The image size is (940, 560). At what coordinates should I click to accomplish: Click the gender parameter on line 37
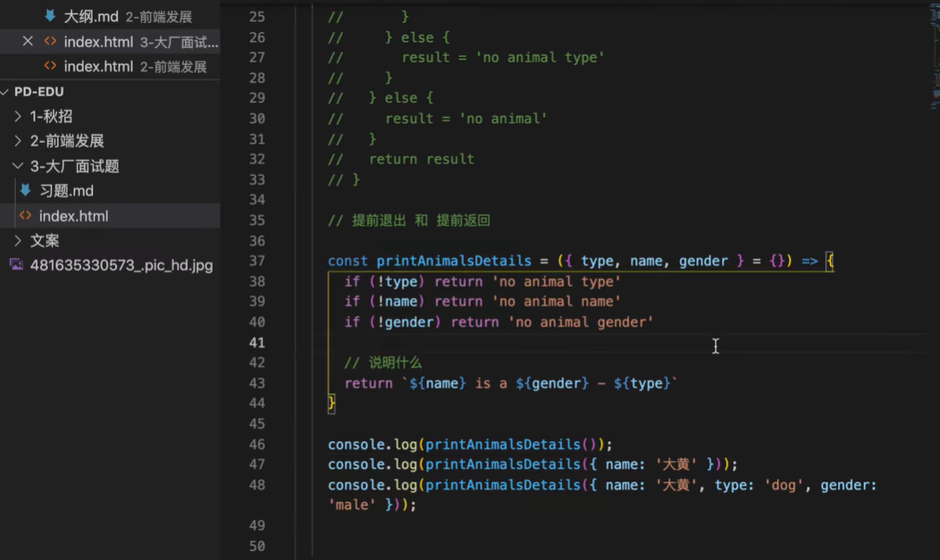[x=702, y=261]
